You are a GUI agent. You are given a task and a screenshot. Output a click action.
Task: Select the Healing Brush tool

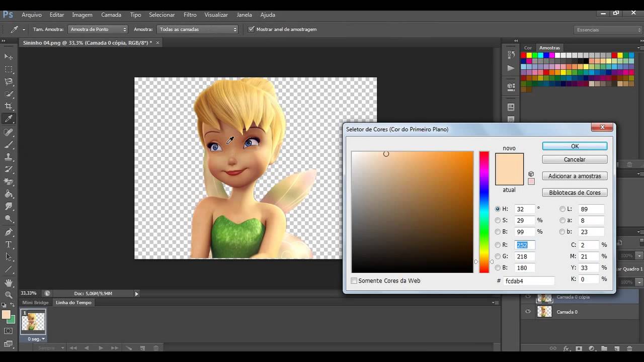(x=9, y=132)
